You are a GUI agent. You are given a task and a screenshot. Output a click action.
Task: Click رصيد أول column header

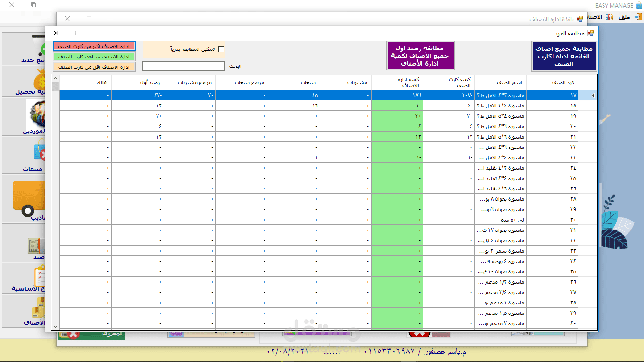click(138, 82)
